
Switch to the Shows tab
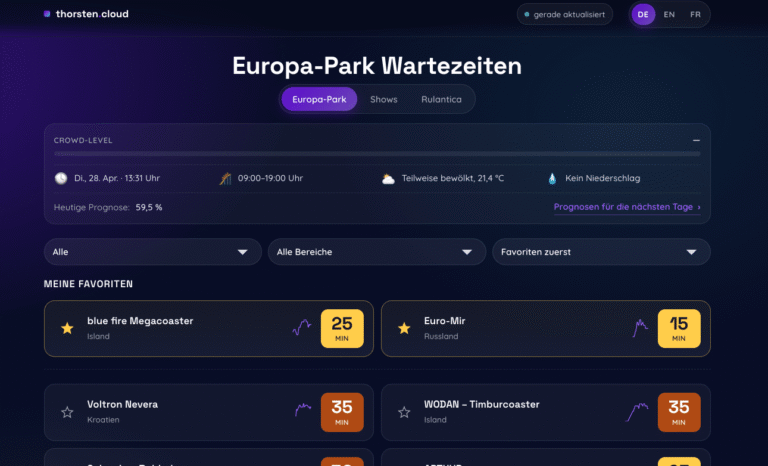(x=384, y=99)
